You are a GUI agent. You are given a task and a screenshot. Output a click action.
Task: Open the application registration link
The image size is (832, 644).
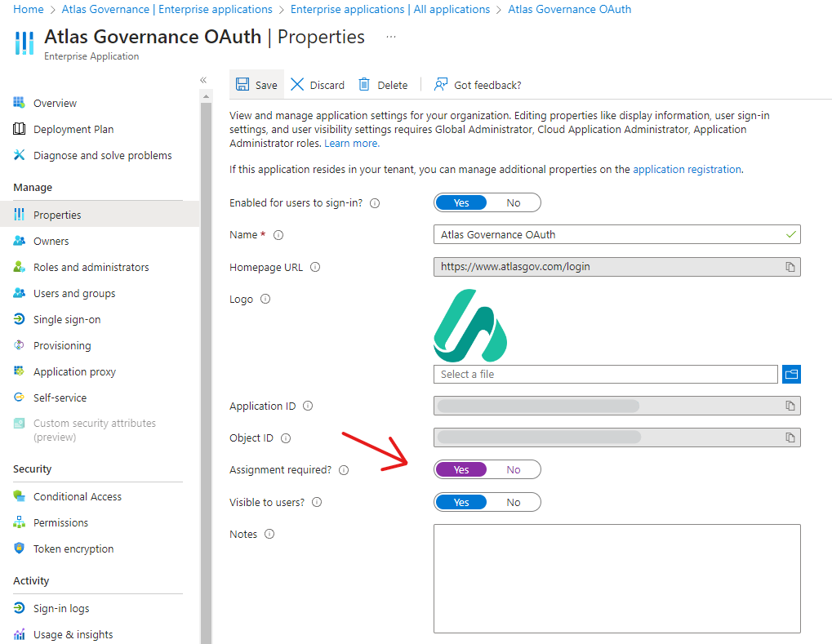click(x=687, y=170)
